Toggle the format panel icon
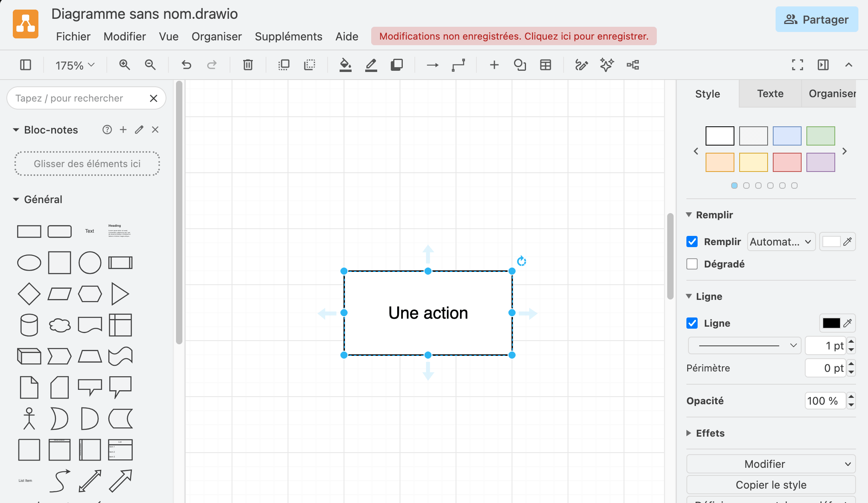The width and height of the screenshot is (868, 503). pos(823,65)
